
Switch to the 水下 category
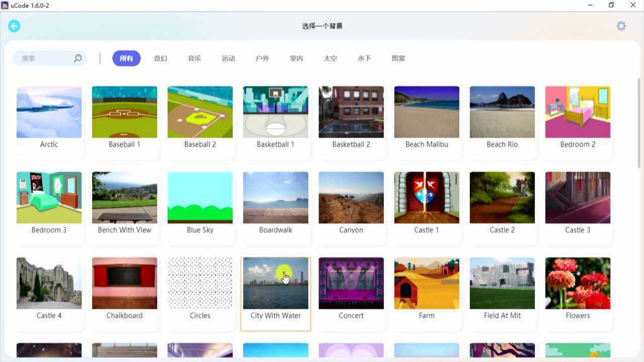coord(364,58)
